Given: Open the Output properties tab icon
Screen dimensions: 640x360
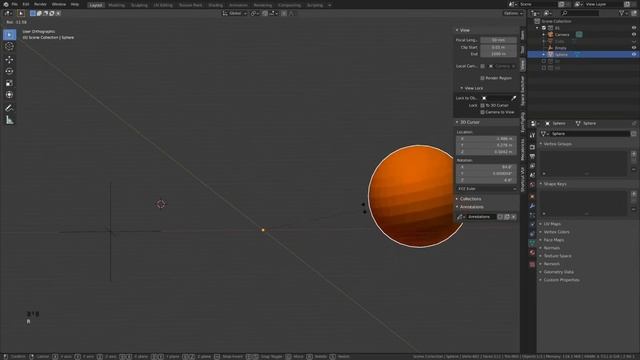Looking at the screenshot, I should (532, 156).
